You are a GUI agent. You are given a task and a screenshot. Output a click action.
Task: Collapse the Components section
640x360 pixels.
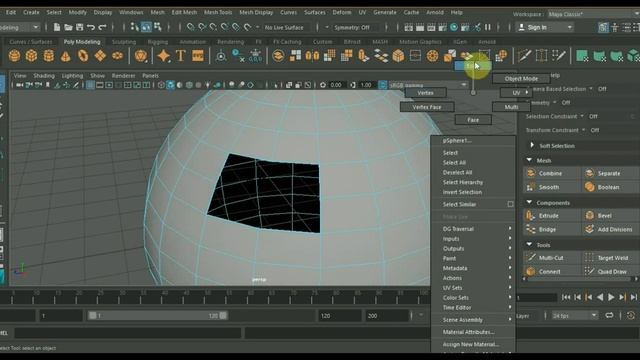click(x=529, y=202)
